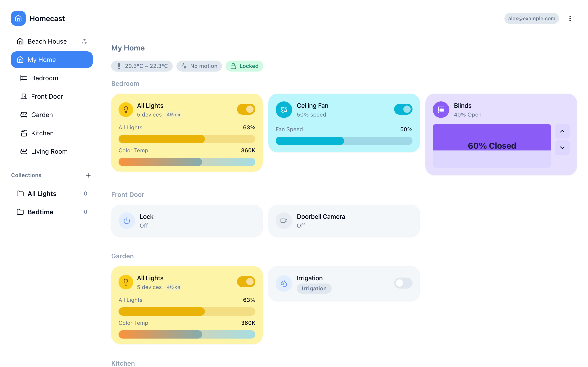
Task: Click the Doorbell Camera video icon
Action: (284, 220)
